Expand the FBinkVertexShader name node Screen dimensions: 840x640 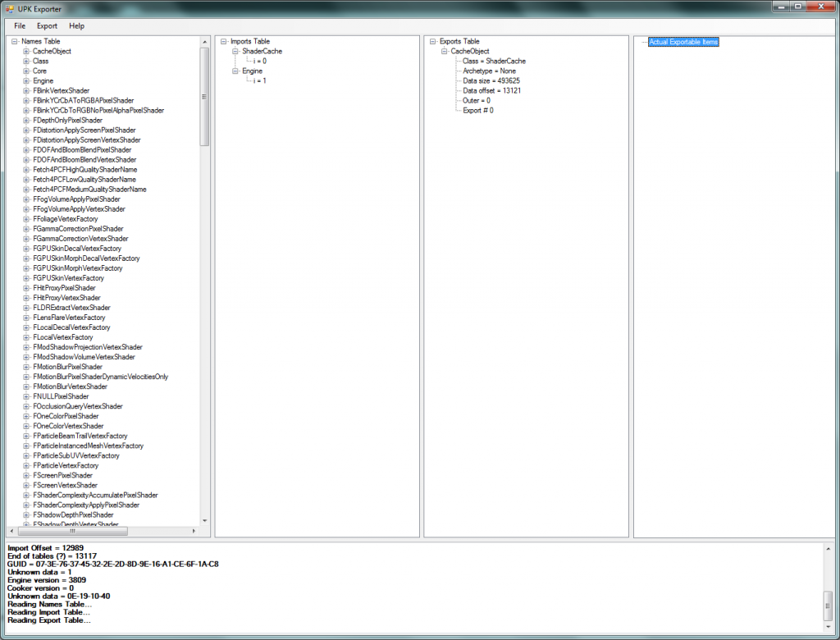point(26,90)
